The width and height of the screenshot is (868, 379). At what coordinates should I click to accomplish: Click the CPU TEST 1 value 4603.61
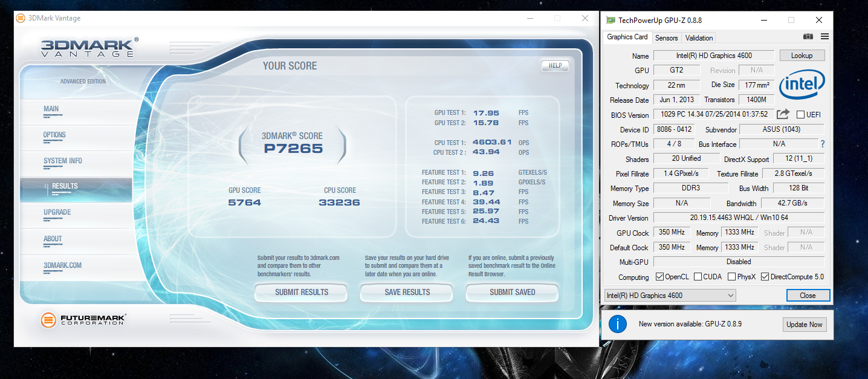coord(492,143)
